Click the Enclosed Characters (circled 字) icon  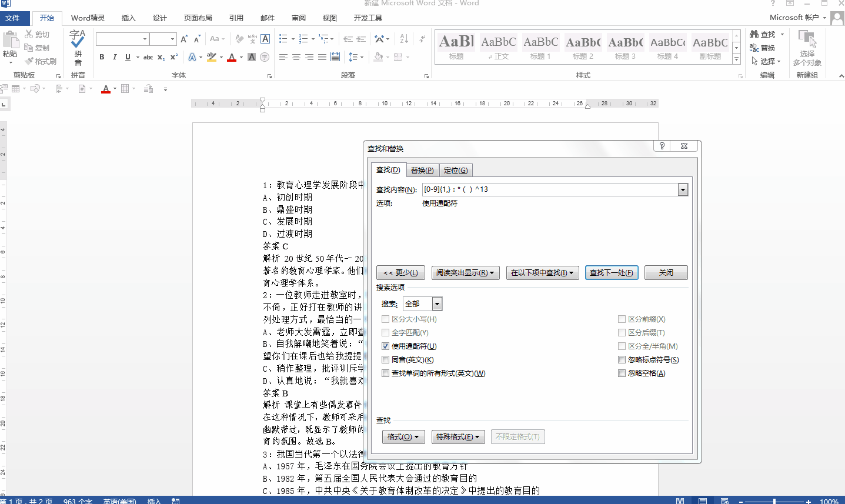265,57
